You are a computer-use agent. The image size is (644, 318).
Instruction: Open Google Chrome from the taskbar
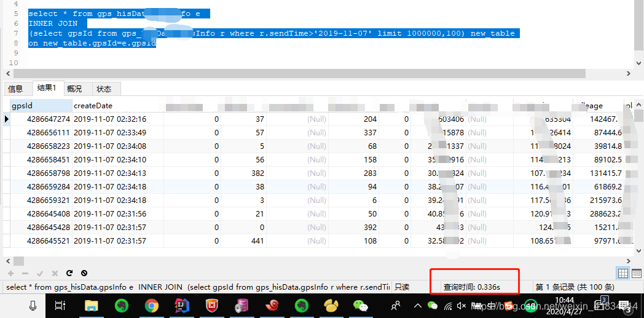tap(152, 305)
